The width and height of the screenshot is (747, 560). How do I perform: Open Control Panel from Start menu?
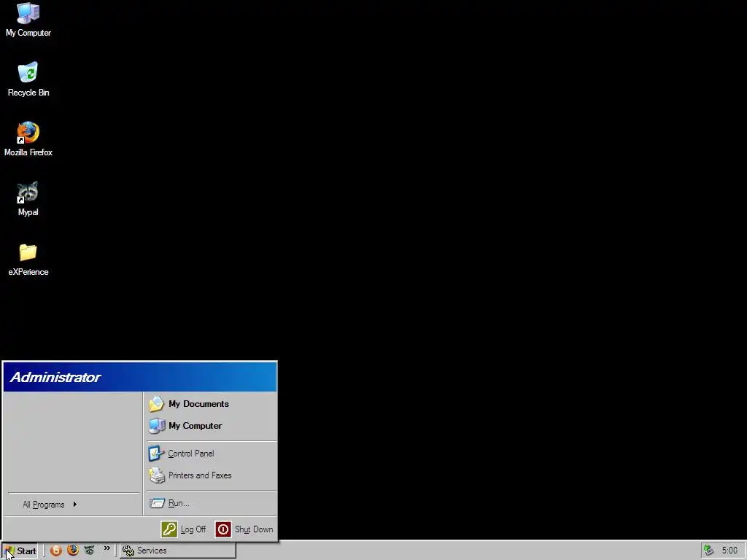(212, 454)
